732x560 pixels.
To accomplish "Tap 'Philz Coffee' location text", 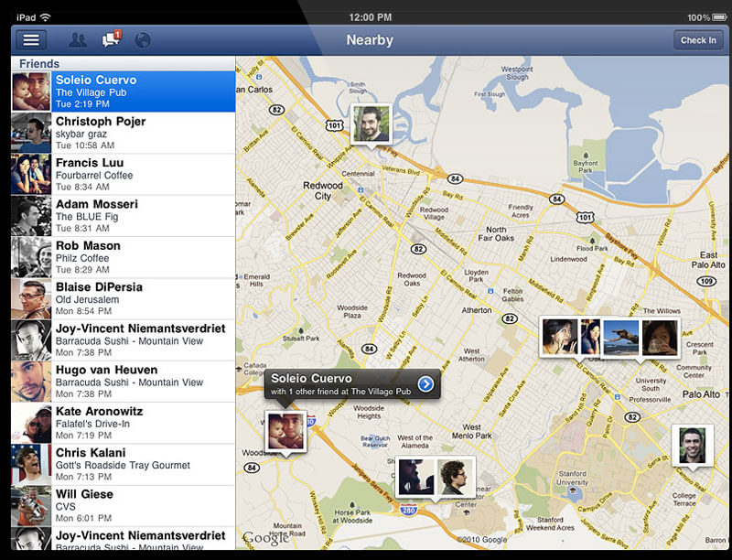I will 82,258.
